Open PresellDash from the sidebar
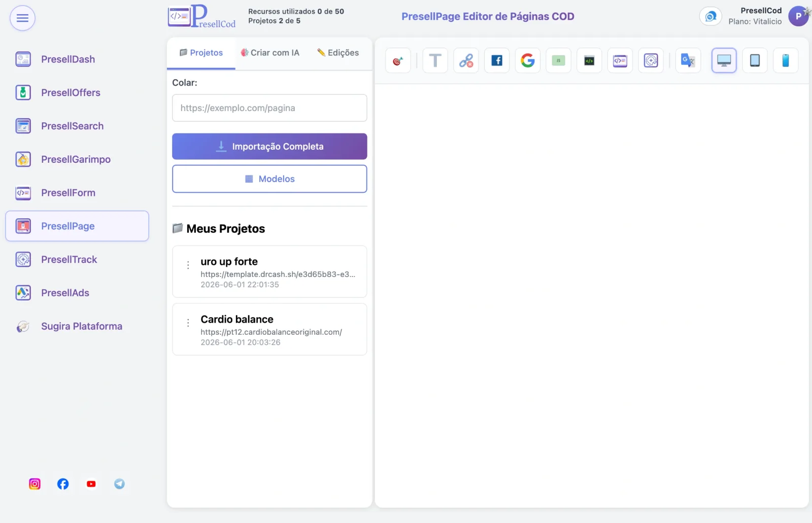This screenshot has height=523, width=812. (x=77, y=59)
